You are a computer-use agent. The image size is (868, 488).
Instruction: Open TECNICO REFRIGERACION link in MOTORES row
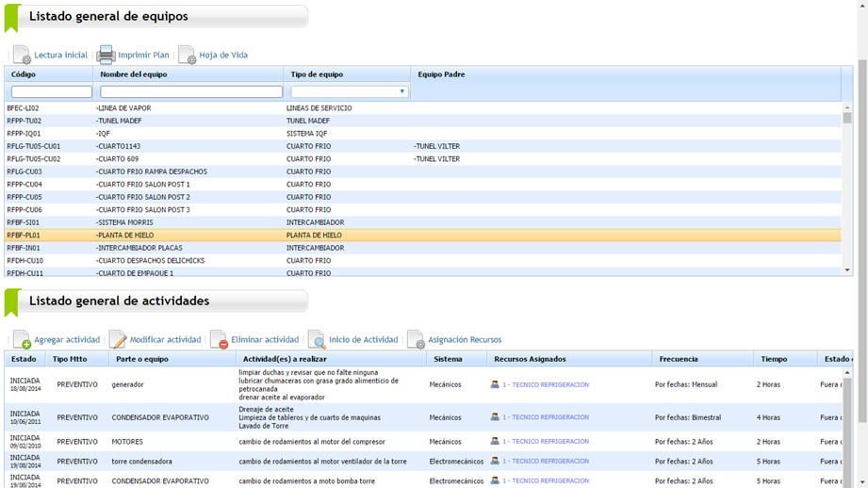(x=546, y=442)
